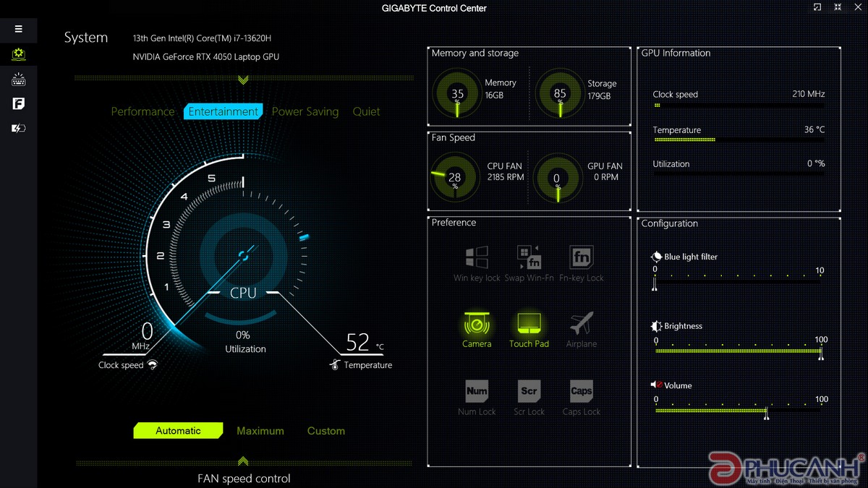Open the F-shaped sidebar icon

(19, 104)
